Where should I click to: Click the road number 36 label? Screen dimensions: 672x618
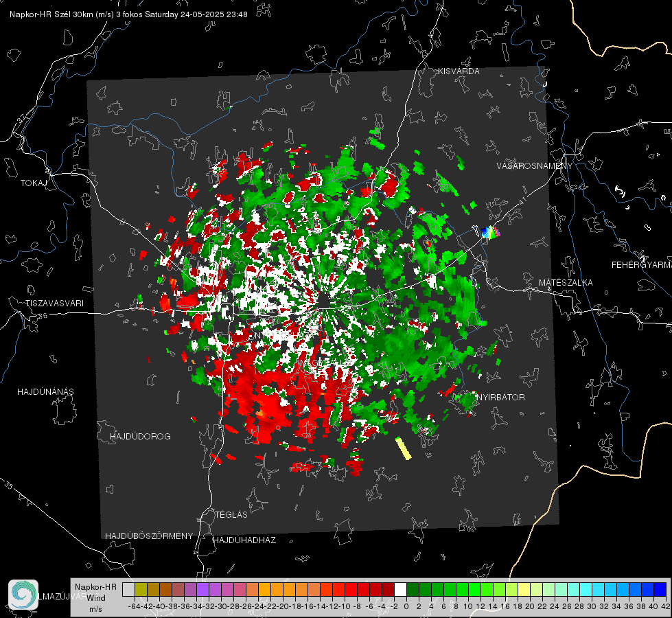tap(43, 316)
